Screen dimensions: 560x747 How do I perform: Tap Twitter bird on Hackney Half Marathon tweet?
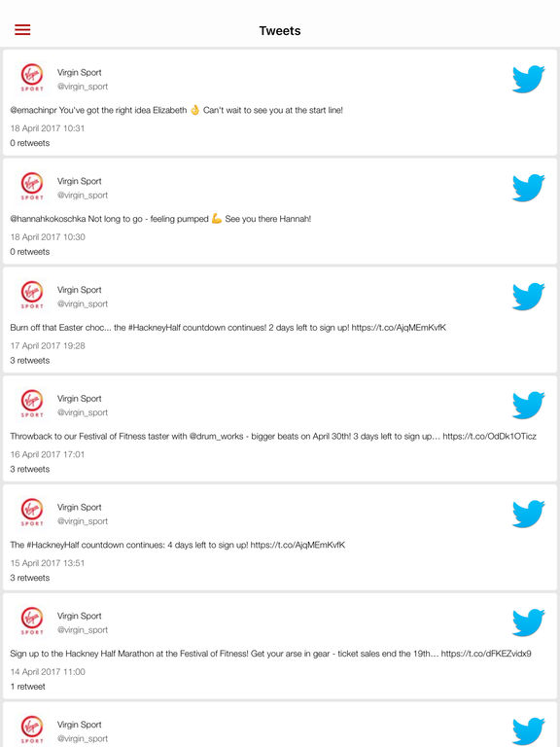point(528,622)
